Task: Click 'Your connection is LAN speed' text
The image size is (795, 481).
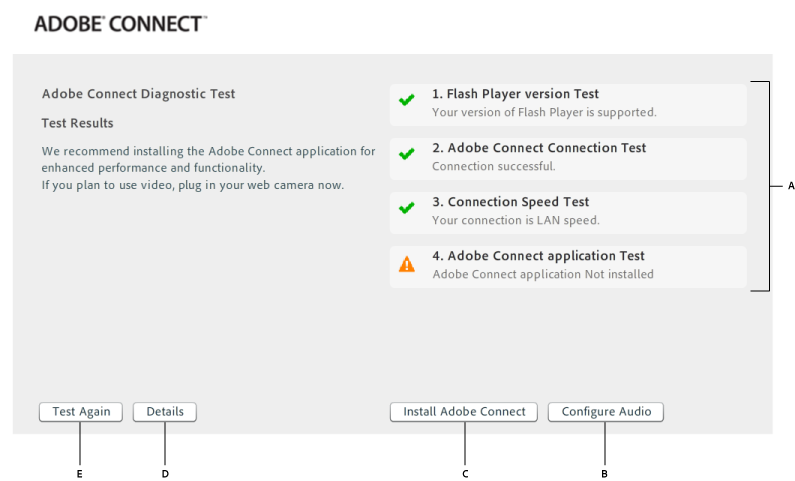Action: click(516, 220)
